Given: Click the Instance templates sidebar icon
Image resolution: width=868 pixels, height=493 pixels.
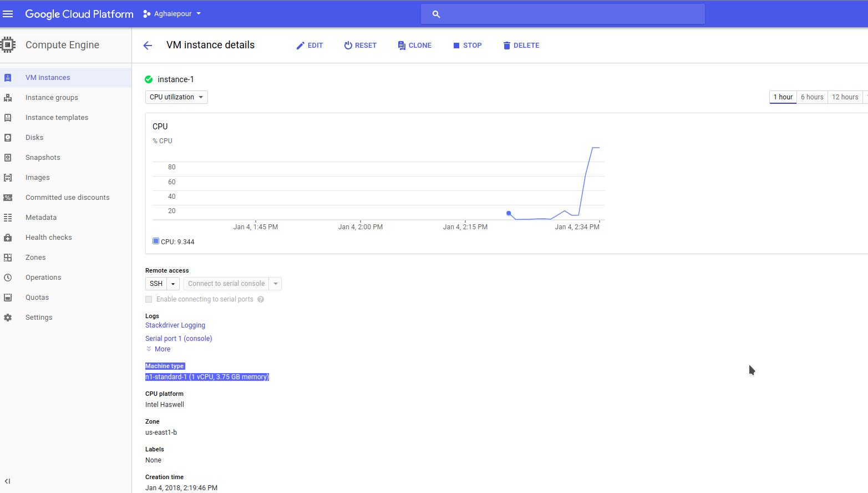Looking at the screenshot, I should [x=8, y=118].
